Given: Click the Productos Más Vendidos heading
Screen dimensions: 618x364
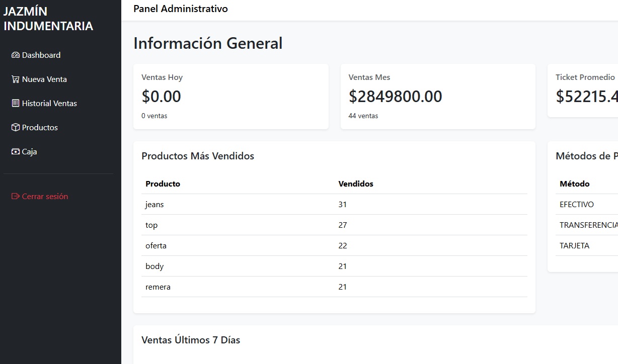Looking at the screenshot, I should (x=198, y=156).
